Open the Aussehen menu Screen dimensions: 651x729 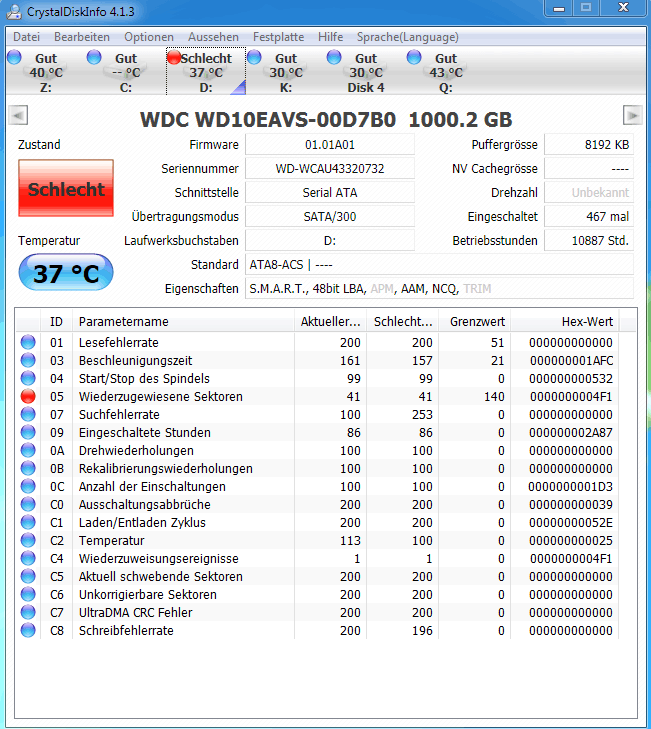213,37
